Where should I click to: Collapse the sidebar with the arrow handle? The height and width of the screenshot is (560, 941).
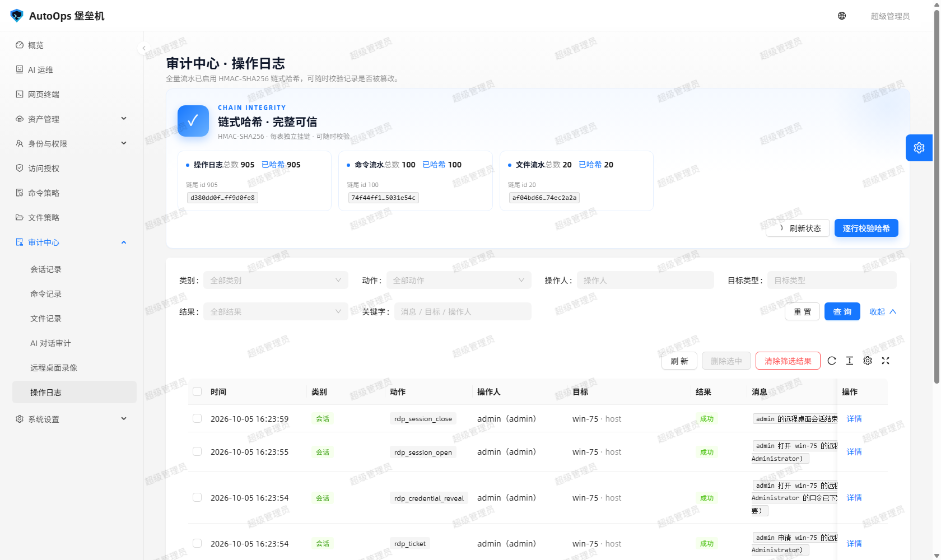tap(144, 48)
